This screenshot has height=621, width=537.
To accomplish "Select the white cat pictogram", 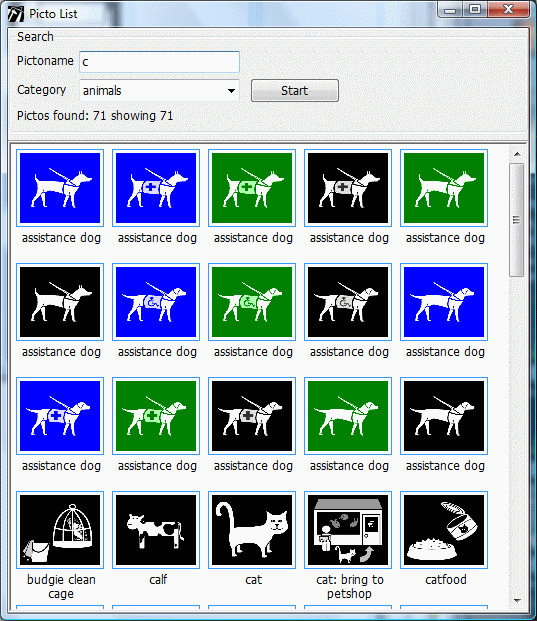I will click(x=252, y=530).
